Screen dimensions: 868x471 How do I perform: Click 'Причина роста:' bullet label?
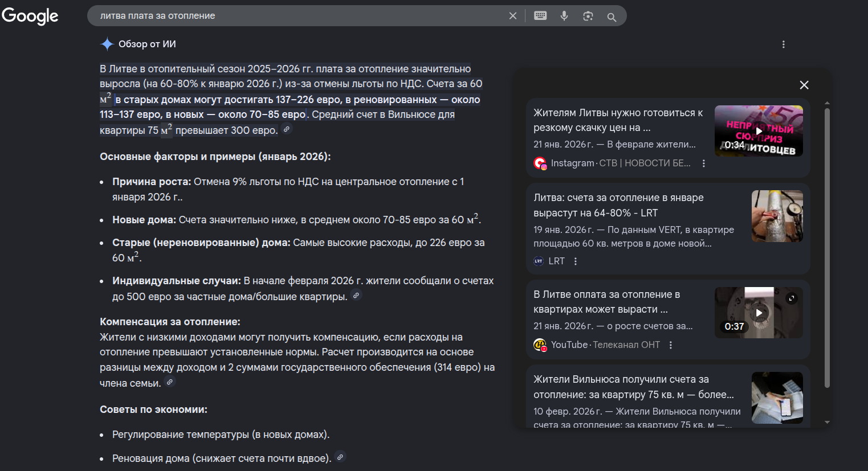[x=152, y=182]
